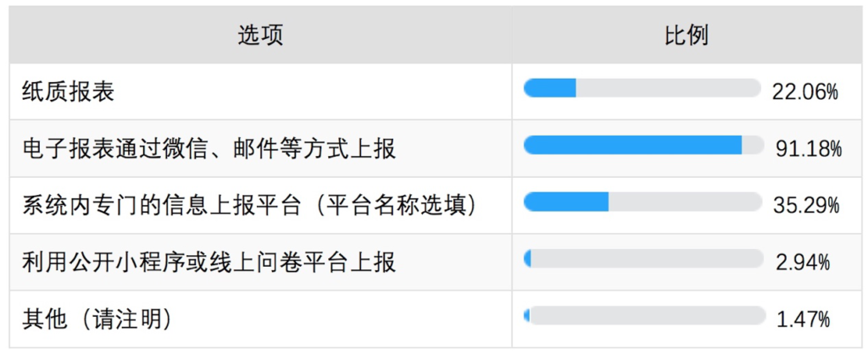Click the 1.47% percentage label
Image resolution: width=868 pixels, height=355 pixels.
coord(804,319)
